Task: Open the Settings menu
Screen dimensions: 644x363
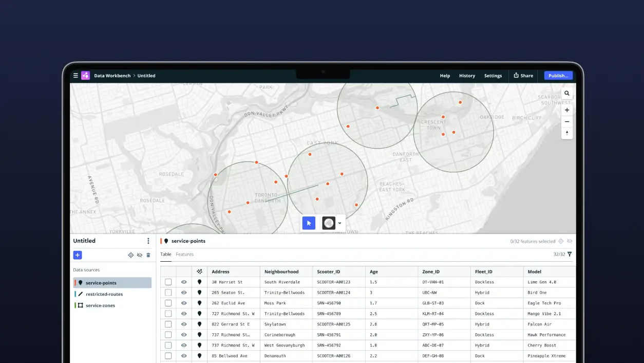Action: (x=493, y=76)
